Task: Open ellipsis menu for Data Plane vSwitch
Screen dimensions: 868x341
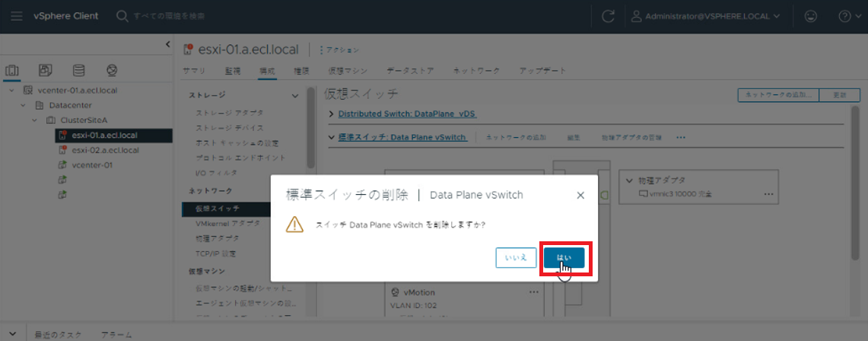Action: 681,137
